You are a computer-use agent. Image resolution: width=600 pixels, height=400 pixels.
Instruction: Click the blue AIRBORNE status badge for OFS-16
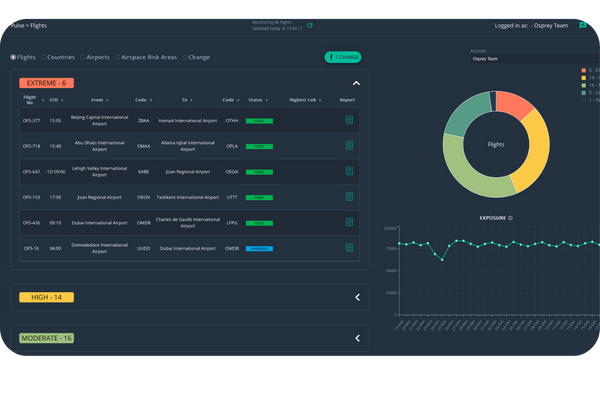coord(259,248)
